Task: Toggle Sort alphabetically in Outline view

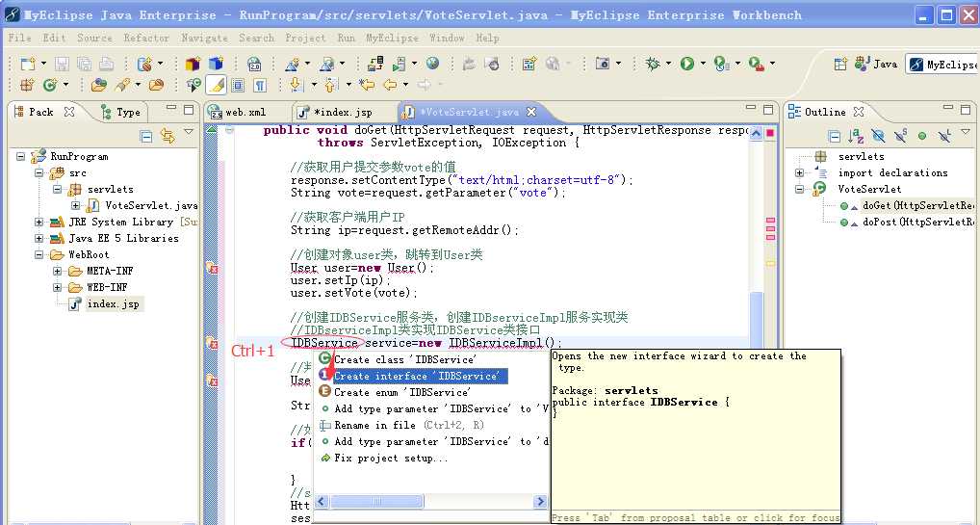Action: pos(856,136)
